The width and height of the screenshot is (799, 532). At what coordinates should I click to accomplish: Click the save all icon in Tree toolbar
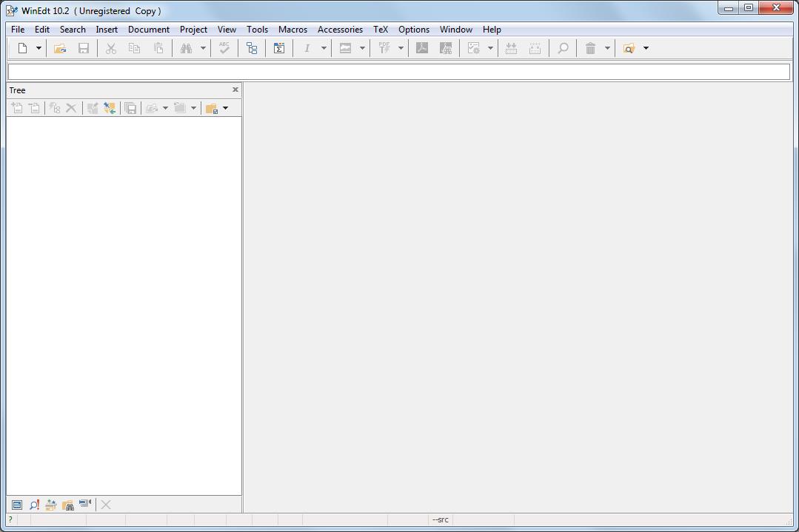pos(130,108)
